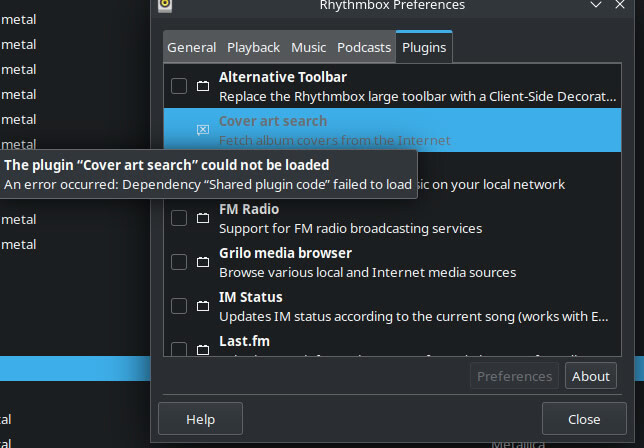This screenshot has height=448, width=644.
Task: Select the Grilo media browser plugin row
Action: coord(400,262)
